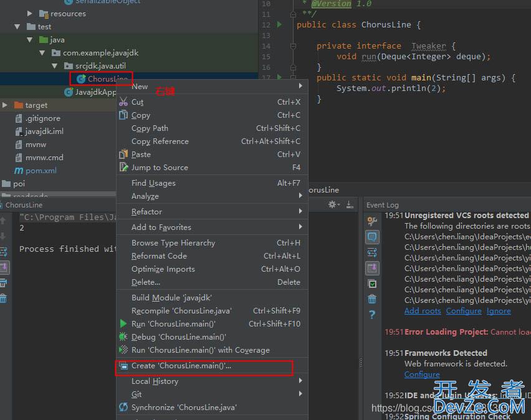Clear Run console with trash icon
531x420 pixels.
(x=3, y=298)
